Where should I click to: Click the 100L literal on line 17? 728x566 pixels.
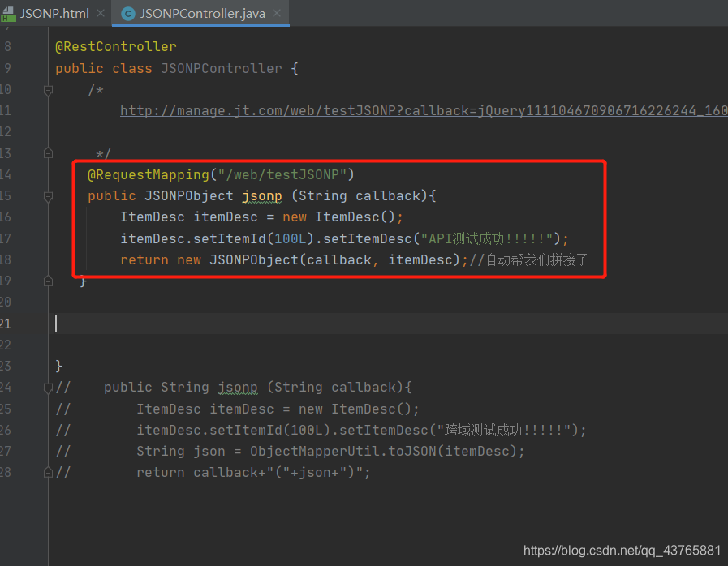coord(291,238)
